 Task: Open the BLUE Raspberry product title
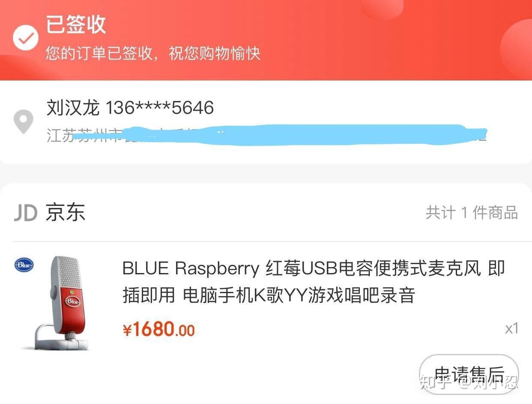[314, 282]
